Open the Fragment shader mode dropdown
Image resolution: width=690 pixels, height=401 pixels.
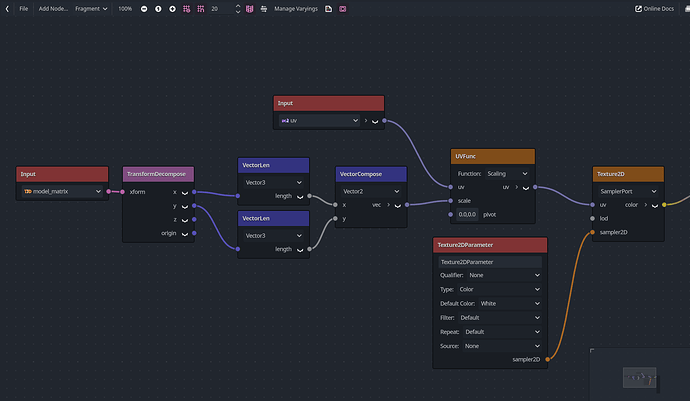[91, 8]
